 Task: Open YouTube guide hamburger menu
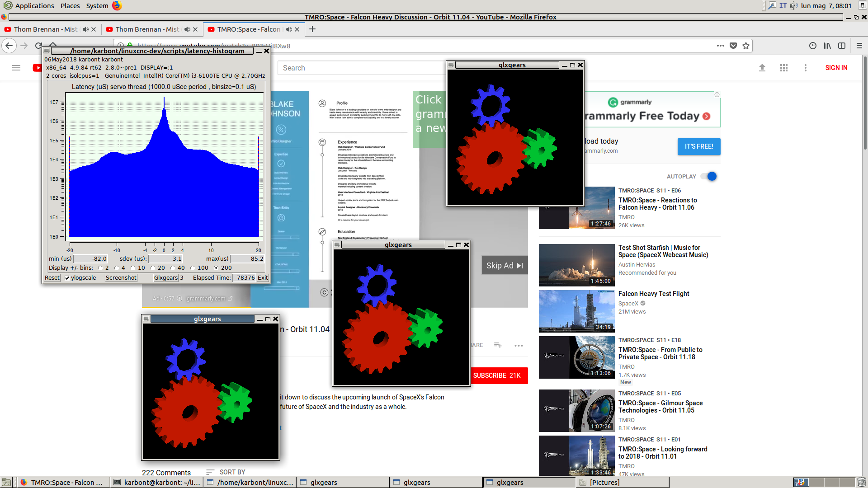16,68
